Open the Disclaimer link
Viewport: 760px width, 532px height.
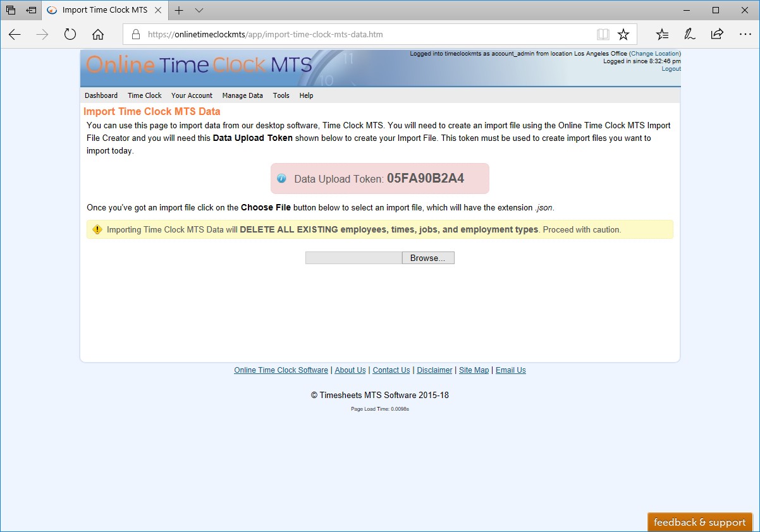(x=435, y=370)
